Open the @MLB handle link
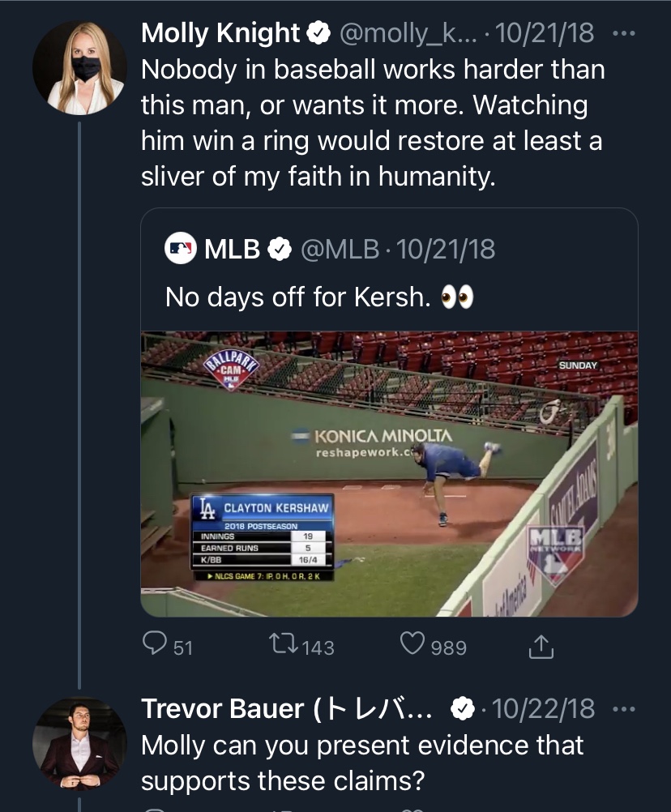 [x=340, y=250]
